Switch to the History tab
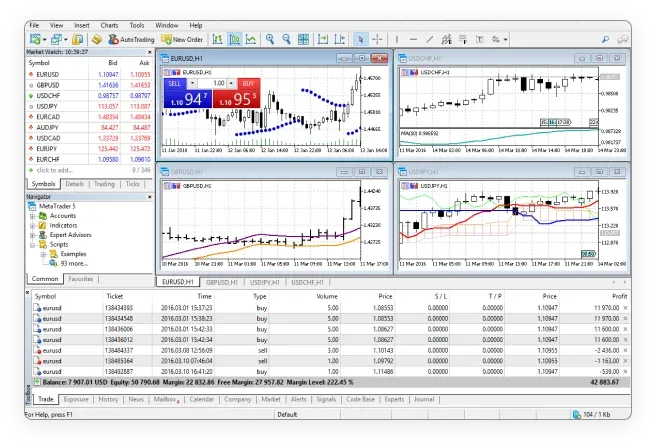The height and width of the screenshot is (448, 656). coord(108,399)
